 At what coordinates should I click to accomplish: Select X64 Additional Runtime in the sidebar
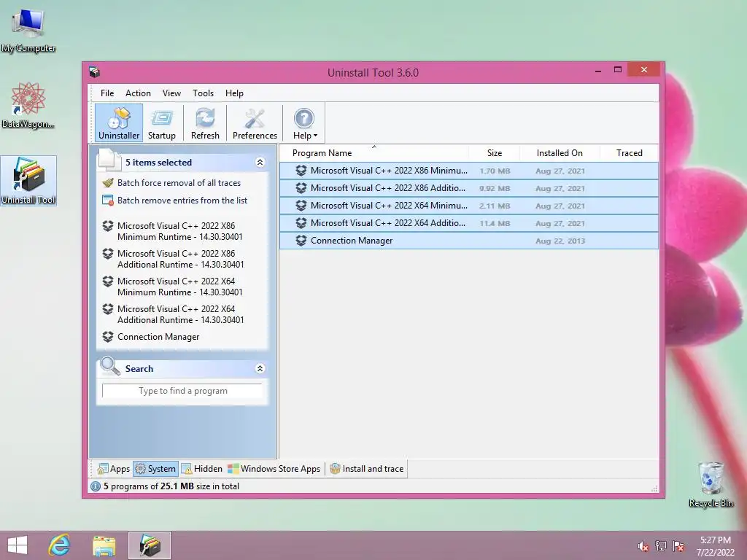coord(181,314)
